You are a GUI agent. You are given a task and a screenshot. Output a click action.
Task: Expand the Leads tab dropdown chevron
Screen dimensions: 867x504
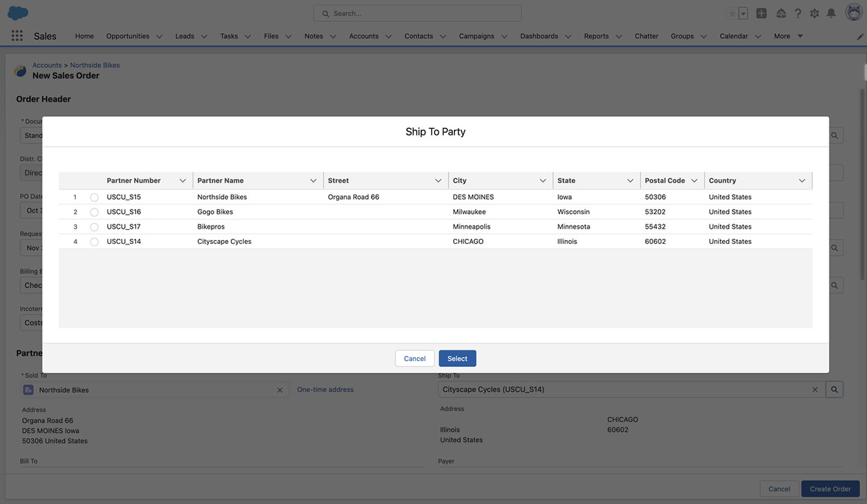point(204,36)
